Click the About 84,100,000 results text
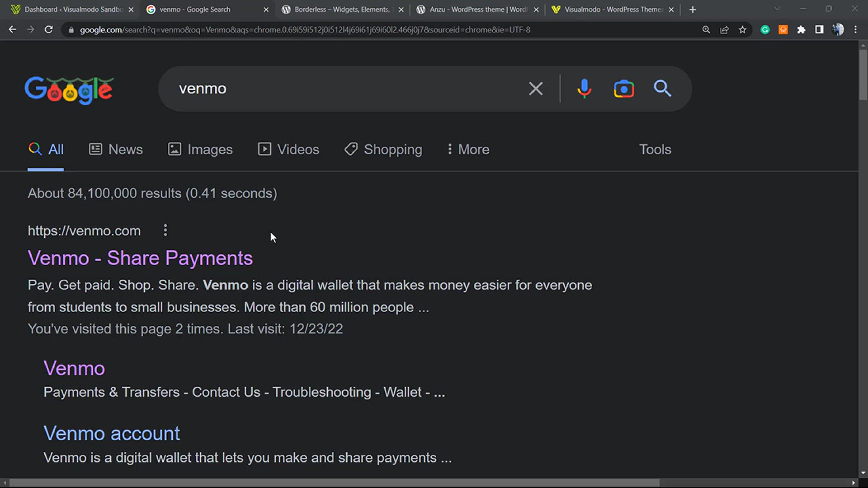Image resolution: width=868 pixels, height=488 pixels. (152, 193)
